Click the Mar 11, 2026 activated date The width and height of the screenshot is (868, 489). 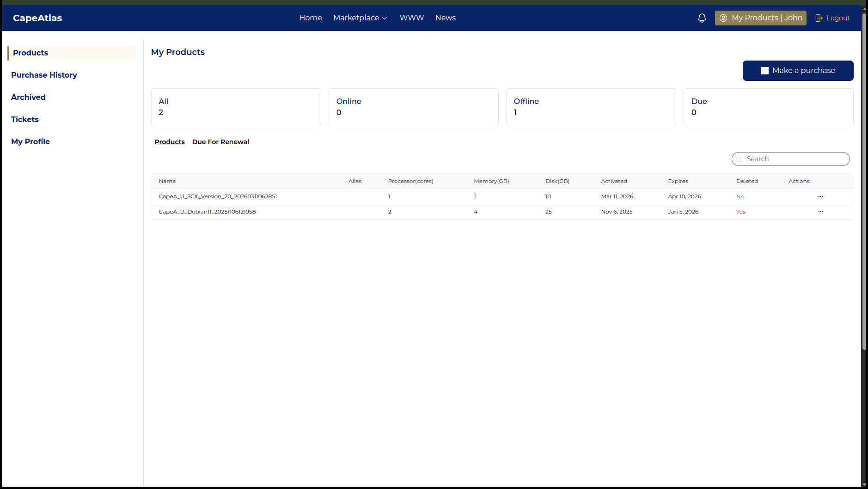[617, 196]
